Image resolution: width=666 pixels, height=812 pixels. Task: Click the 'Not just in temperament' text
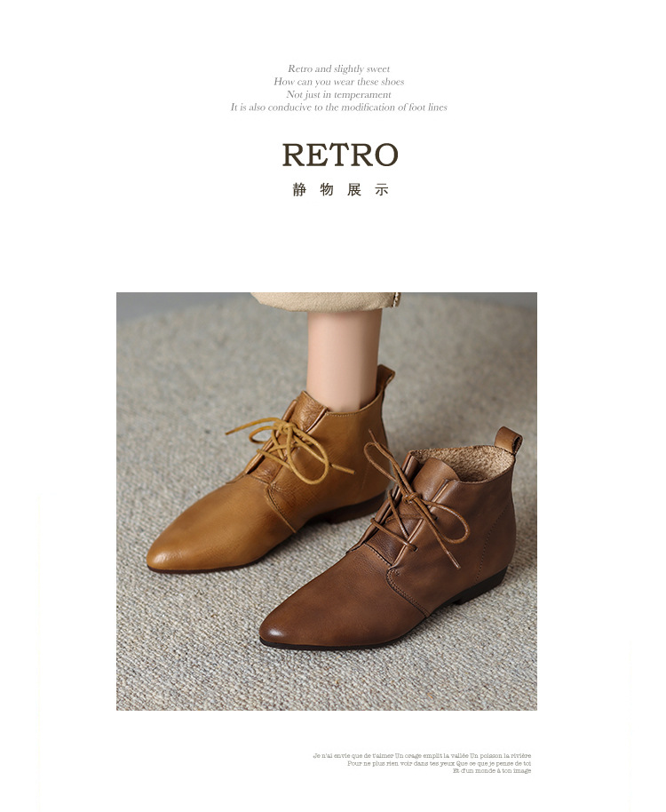(x=339, y=94)
